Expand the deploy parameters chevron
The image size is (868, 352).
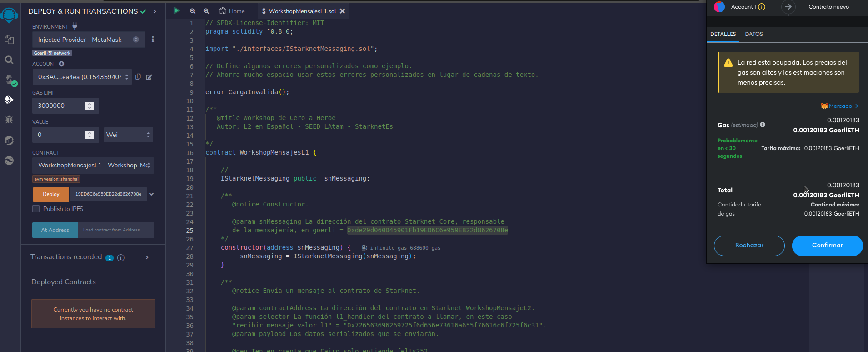coord(152,194)
